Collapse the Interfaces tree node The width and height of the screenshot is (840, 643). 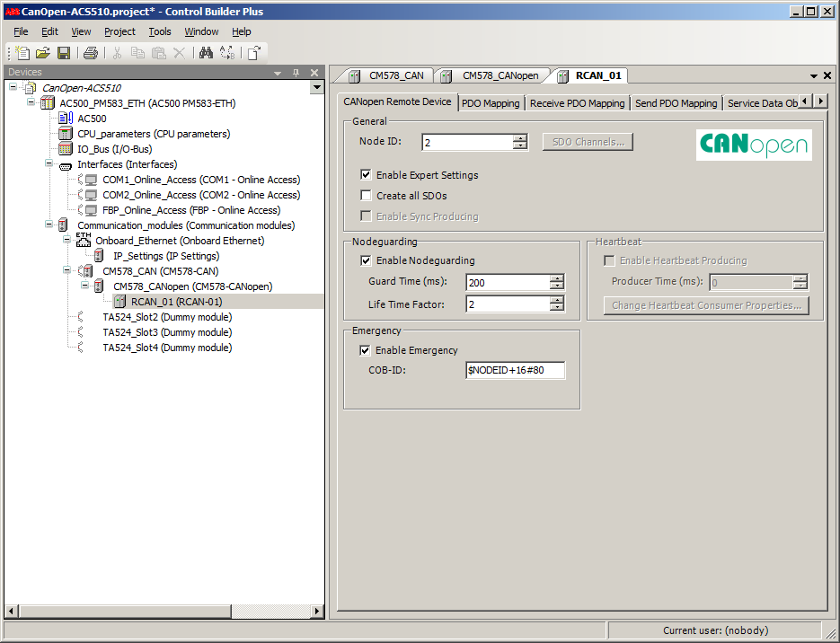pos(49,164)
